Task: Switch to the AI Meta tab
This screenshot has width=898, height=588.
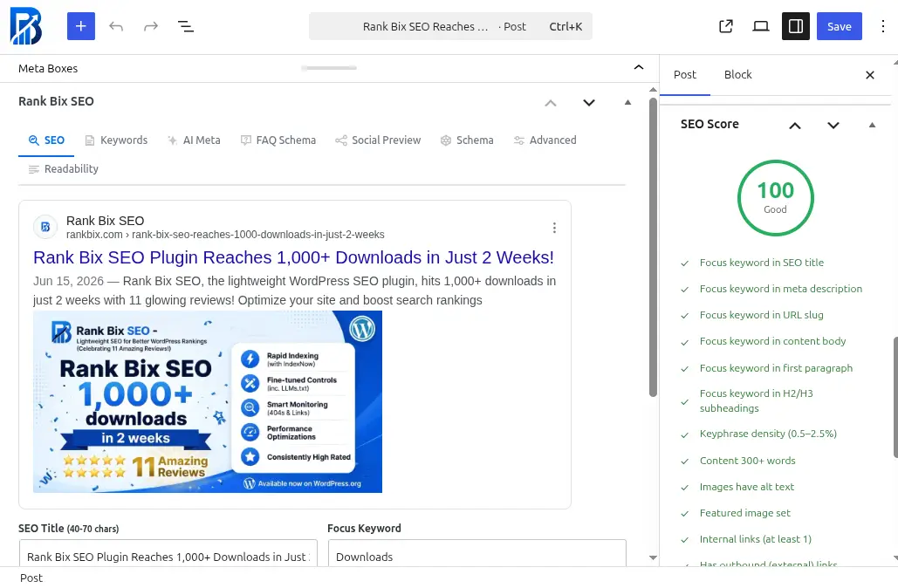Action: click(194, 140)
